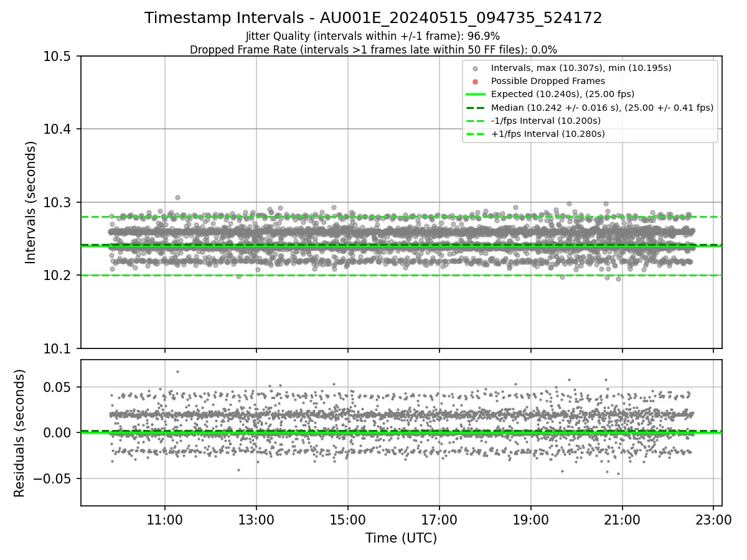Screen dimensions: 747x560
Task: Select the 'Dropped Frame Rate' 0.0% subtitle line
Action: [x=374, y=49]
